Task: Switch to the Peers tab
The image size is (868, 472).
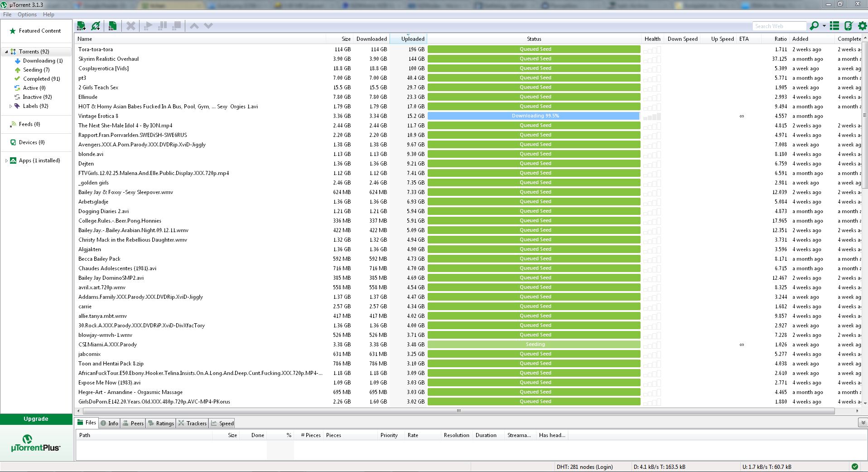Action: pyautogui.click(x=133, y=423)
